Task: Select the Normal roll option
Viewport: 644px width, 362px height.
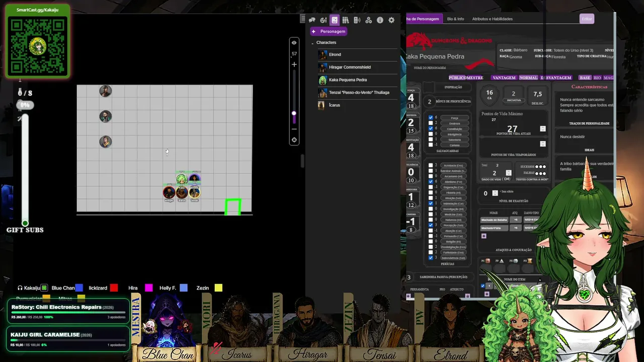Action: [528, 78]
